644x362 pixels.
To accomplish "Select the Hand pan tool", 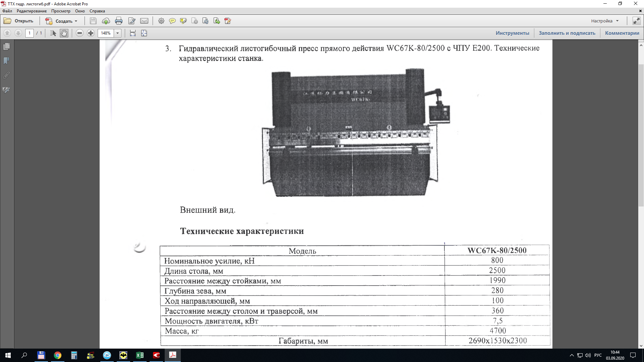I will [64, 33].
